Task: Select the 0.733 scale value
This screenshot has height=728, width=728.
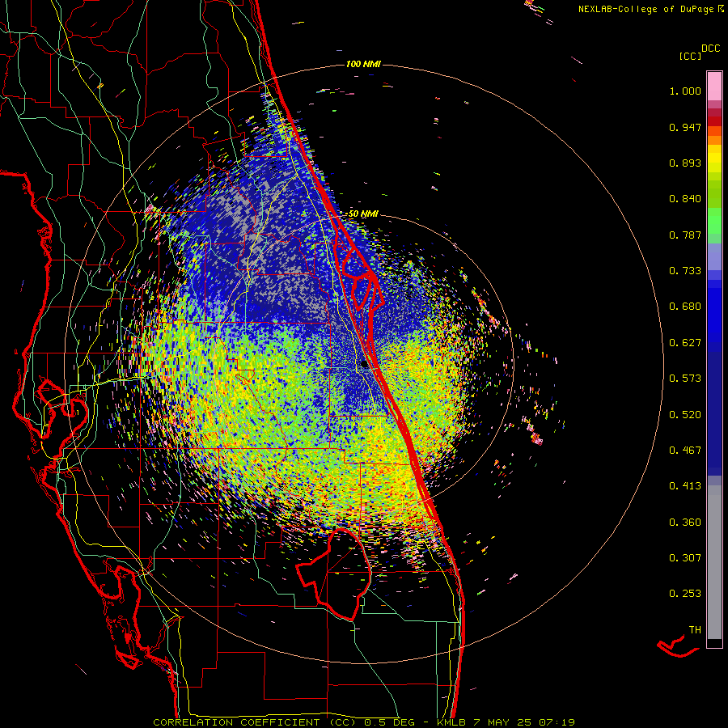Action: 685,271
